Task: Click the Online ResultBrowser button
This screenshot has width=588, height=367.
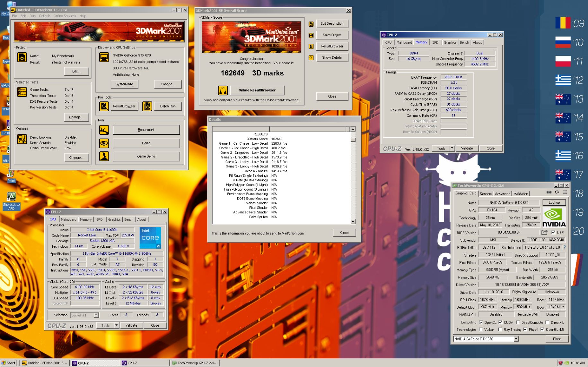Action: click(x=257, y=90)
